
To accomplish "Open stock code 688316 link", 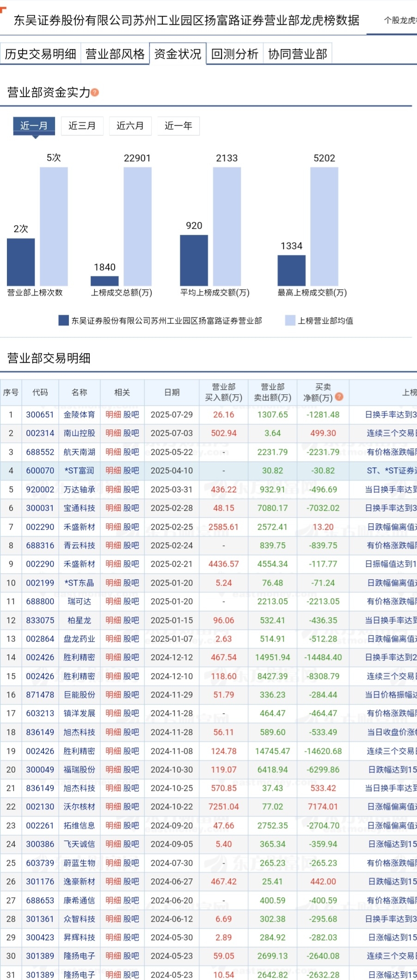I will [40, 545].
